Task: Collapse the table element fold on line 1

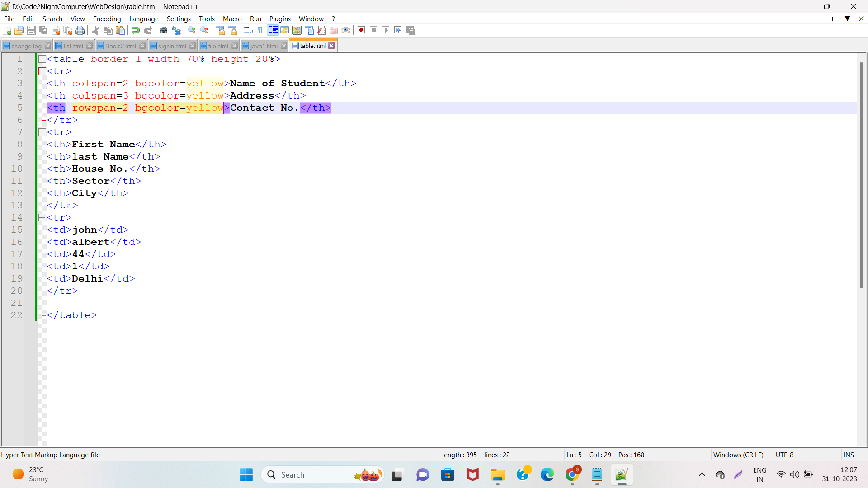Action: tap(42, 59)
